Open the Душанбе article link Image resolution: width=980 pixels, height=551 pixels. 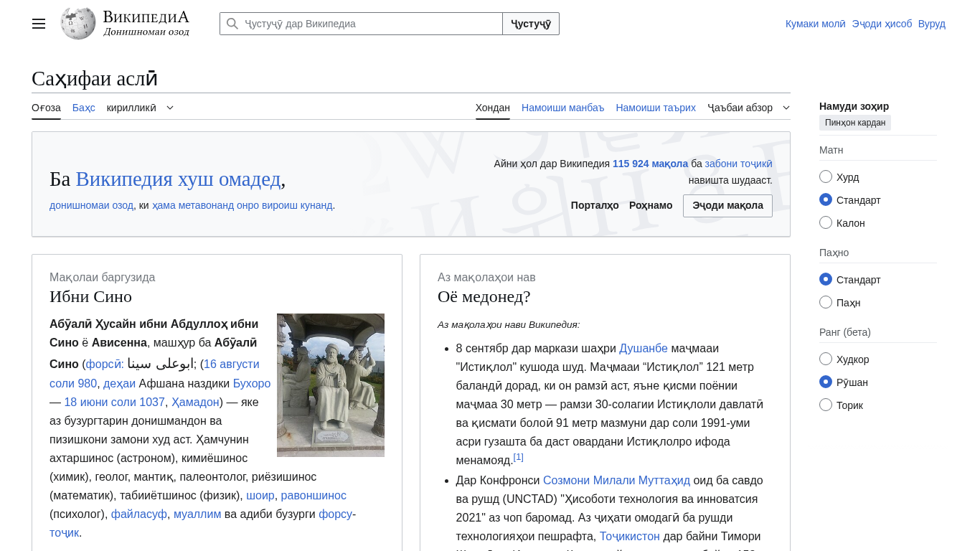point(644,349)
